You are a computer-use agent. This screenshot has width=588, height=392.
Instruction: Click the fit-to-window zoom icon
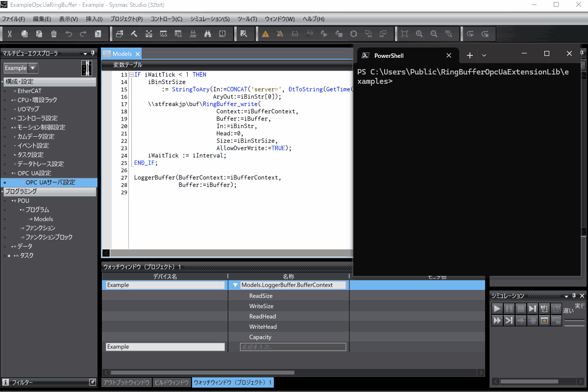[x=404, y=34]
